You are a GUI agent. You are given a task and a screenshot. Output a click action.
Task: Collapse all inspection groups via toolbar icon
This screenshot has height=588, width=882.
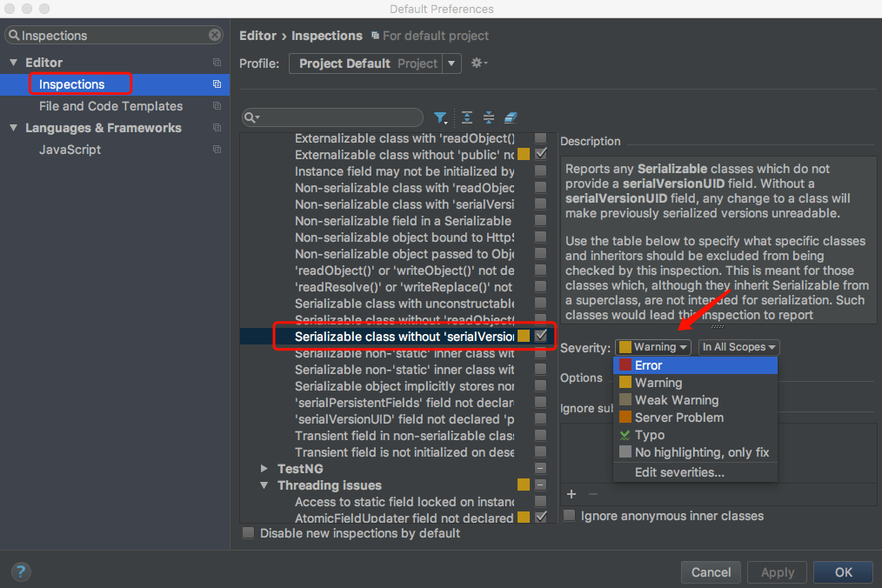tap(490, 117)
